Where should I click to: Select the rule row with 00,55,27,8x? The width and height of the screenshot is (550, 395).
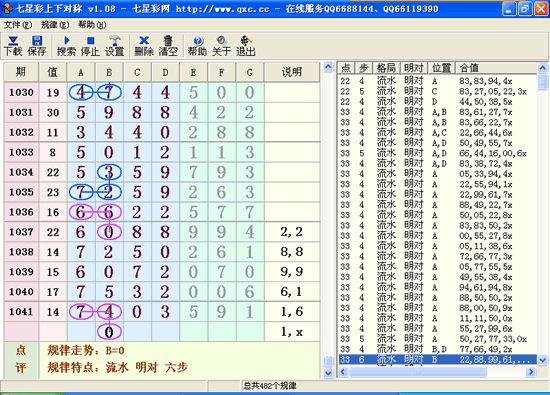[437, 236]
